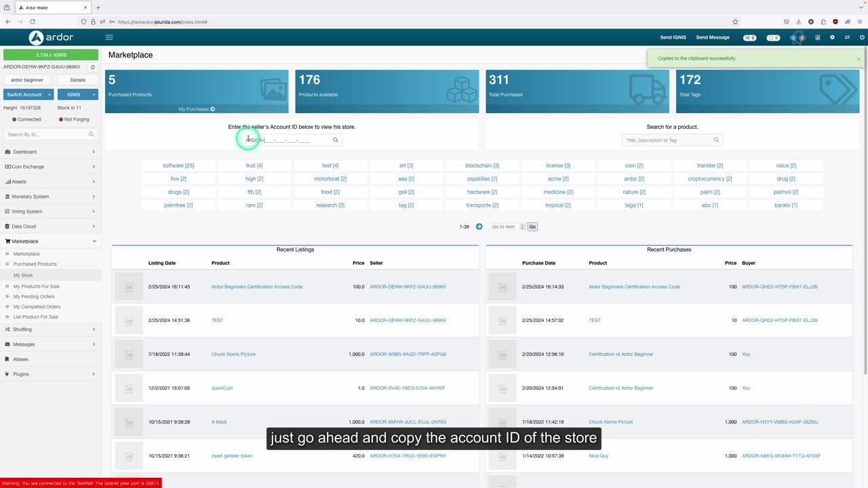The height and width of the screenshot is (488, 868).
Task: Expand the Assets sidebar menu
Action: click(x=51, y=182)
